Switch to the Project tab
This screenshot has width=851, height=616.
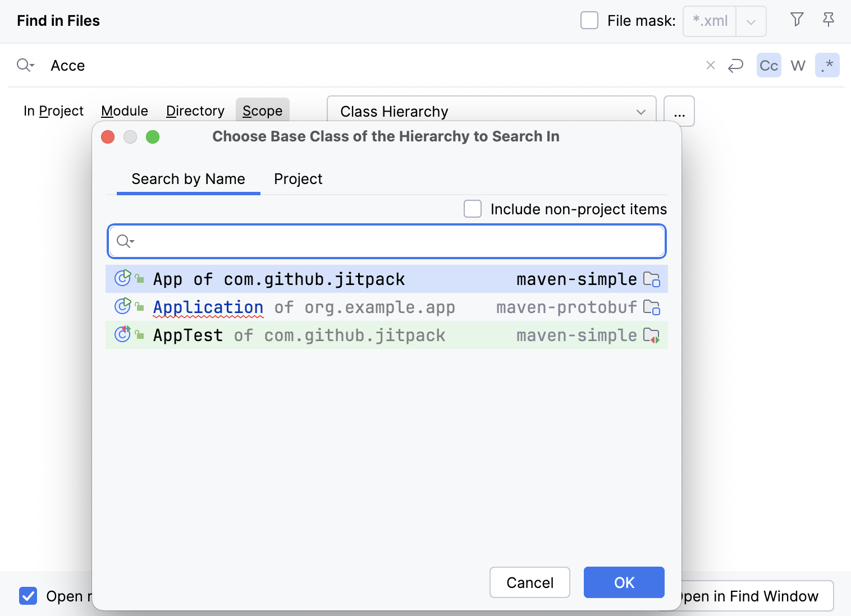point(298,178)
